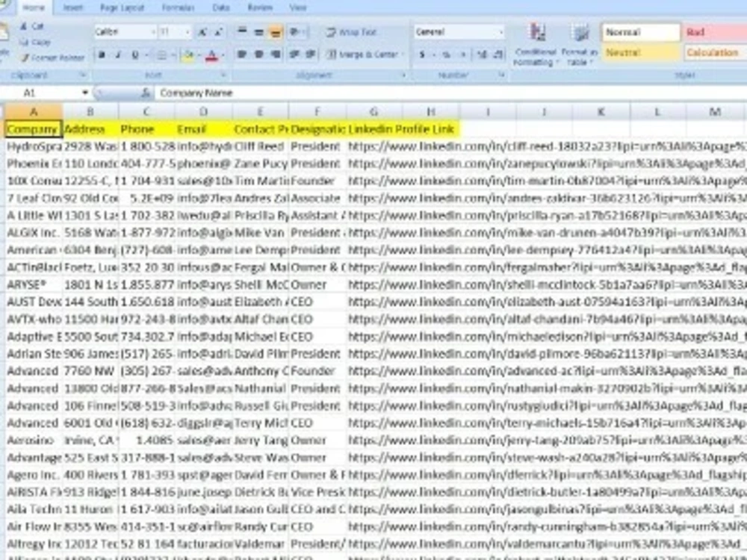
Task: Open the number format General dropdown
Action: [x=501, y=32]
